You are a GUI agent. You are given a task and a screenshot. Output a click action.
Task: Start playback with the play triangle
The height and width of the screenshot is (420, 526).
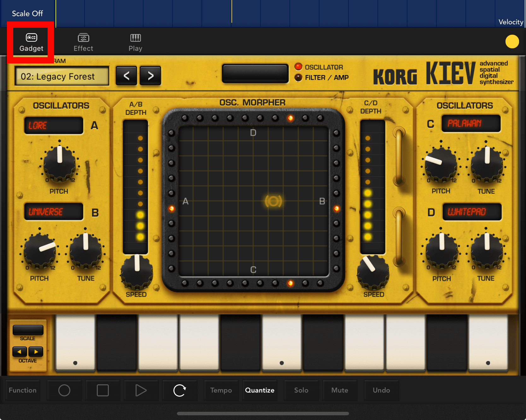[141, 390]
